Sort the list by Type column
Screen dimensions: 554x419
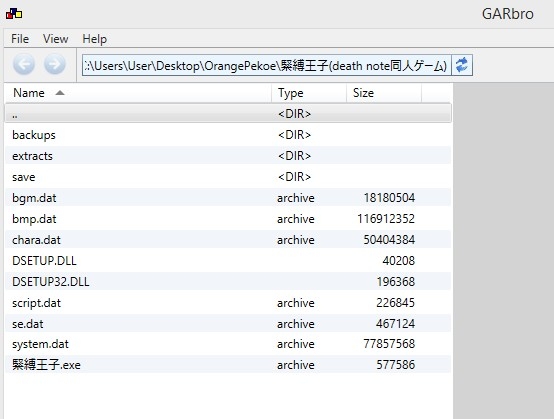pyautogui.click(x=309, y=93)
